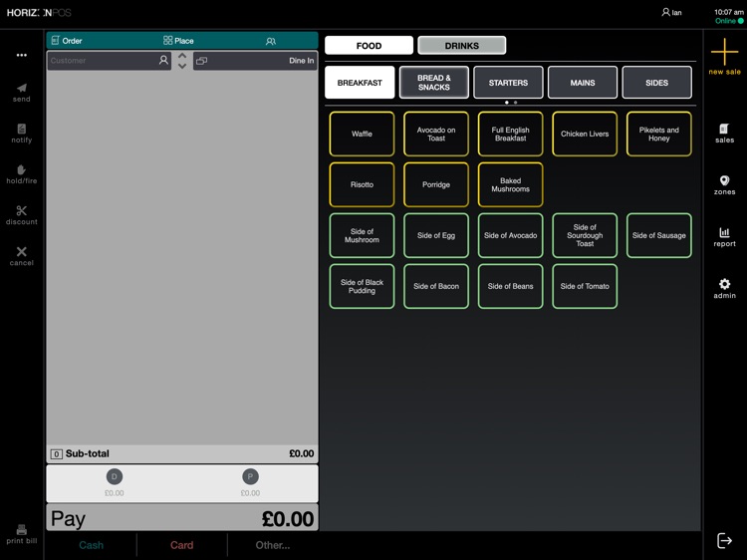Click the Pay total bar
The width and height of the screenshot is (747, 560).
[x=182, y=517]
